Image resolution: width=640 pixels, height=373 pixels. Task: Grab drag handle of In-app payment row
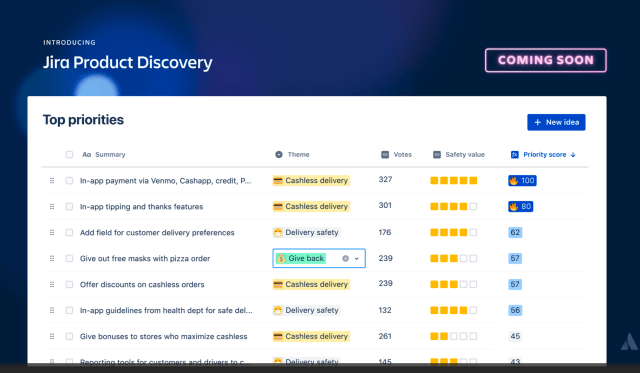52,180
